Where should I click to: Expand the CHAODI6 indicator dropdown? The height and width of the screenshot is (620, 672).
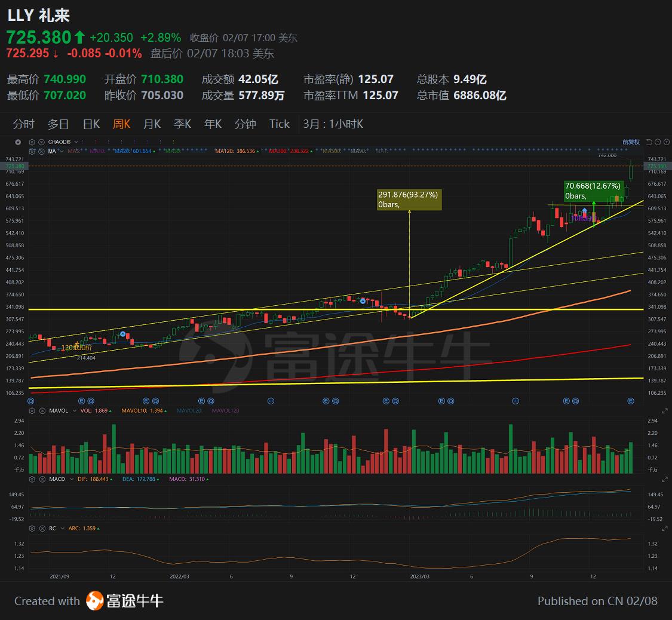76,142
